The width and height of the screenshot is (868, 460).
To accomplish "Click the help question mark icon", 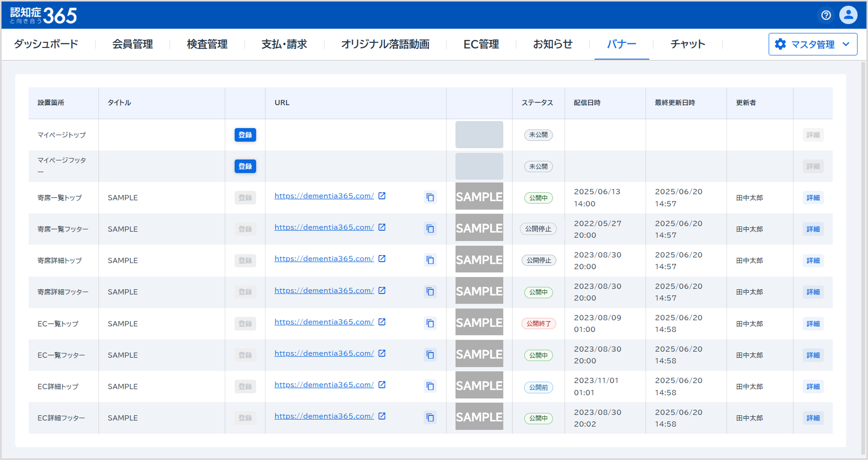I will tap(826, 15).
